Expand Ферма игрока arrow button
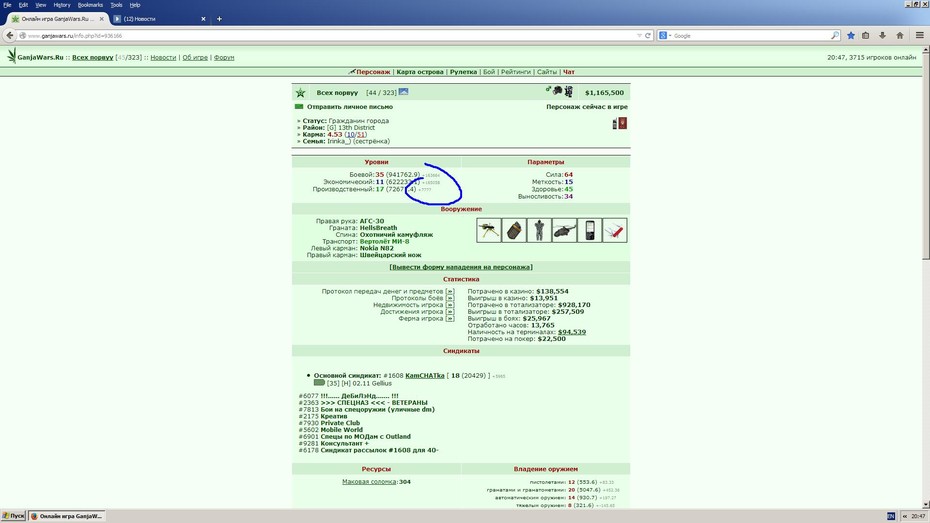The width and height of the screenshot is (930, 523). pyautogui.click(x=450, y=318)
